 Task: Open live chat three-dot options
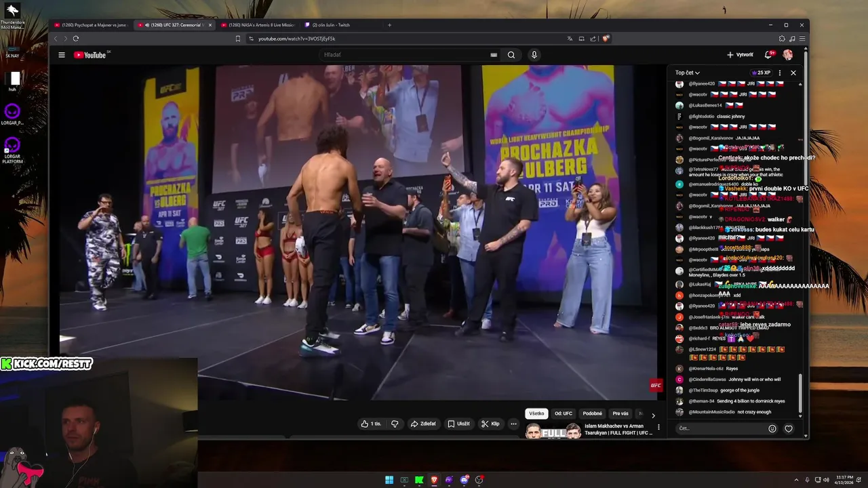point(779,73)
